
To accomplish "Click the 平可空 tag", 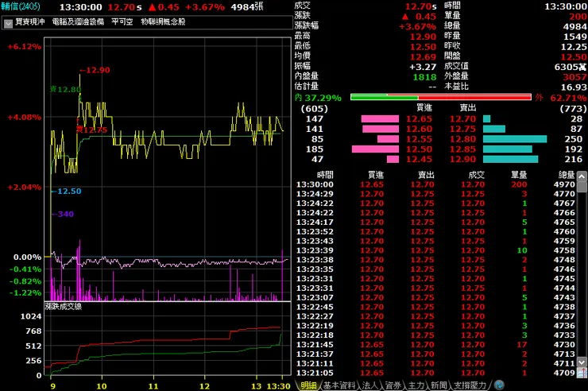I will (122, 21).
